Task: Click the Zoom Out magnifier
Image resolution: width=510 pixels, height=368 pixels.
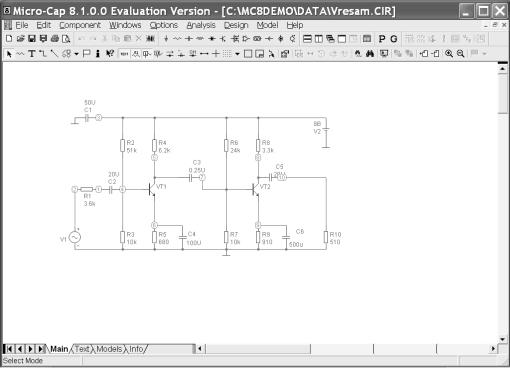Action: tap(461, 54)
